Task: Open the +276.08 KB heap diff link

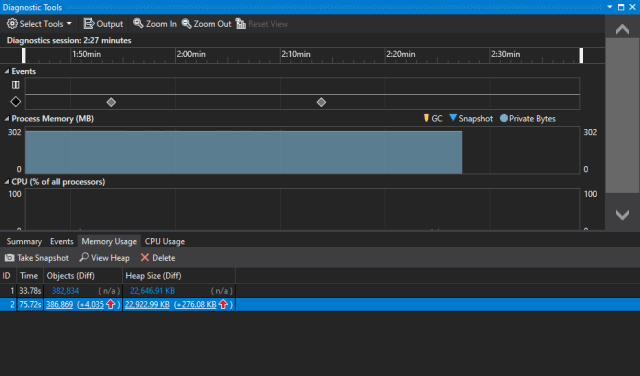Action: click(x=196, y=305)
